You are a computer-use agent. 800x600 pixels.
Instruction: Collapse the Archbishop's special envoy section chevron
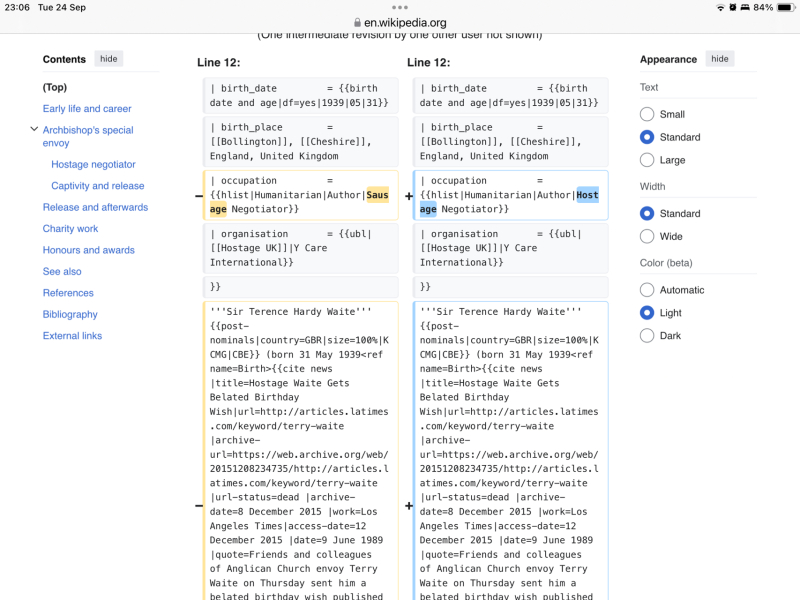point(34,130)
